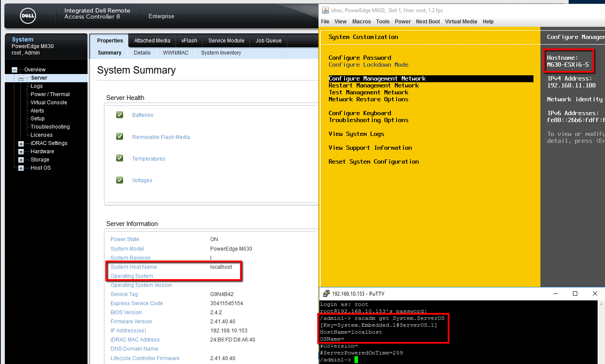The width and height of the screenshot is (605, 364).
Task: Collapse the Server tree branch
Action: [x=20, y=78]
